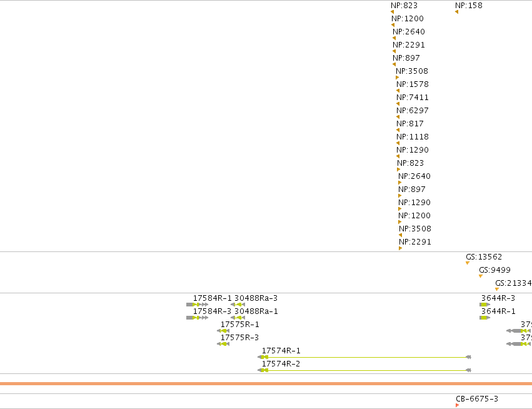Screen dimensions: 532x409
Task: Open the NP:7411 feature label
Action: (x=413, y=98)
